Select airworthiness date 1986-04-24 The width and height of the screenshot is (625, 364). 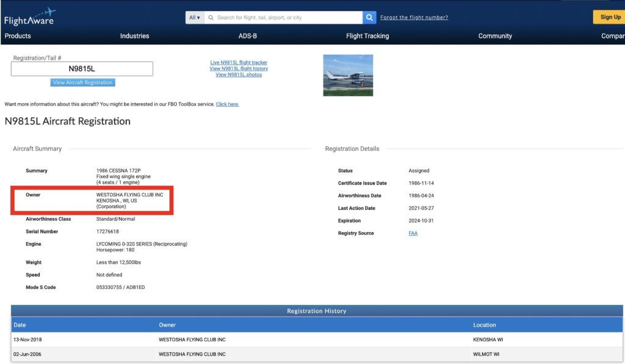coord(421,196)
